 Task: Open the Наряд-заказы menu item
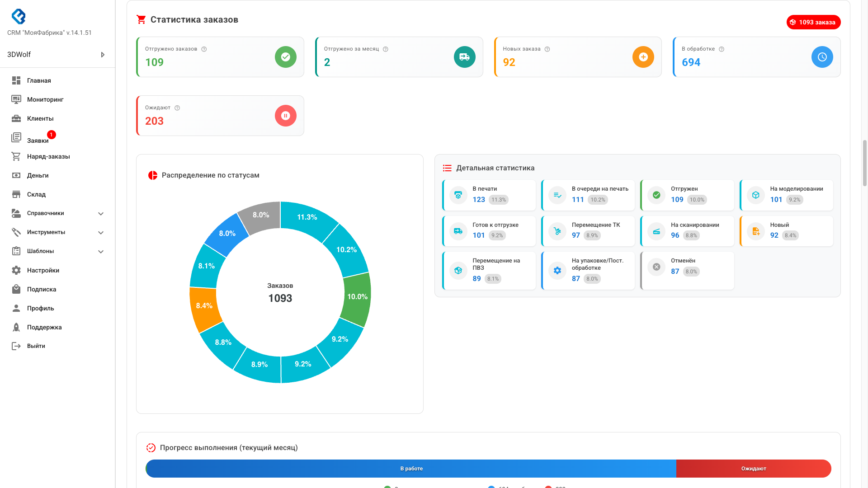48,156
